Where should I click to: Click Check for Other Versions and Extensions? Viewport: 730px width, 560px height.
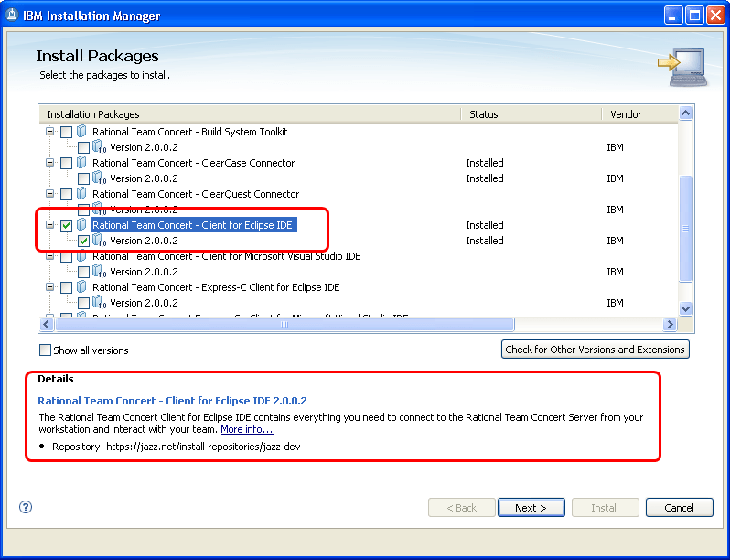[595, 350]
